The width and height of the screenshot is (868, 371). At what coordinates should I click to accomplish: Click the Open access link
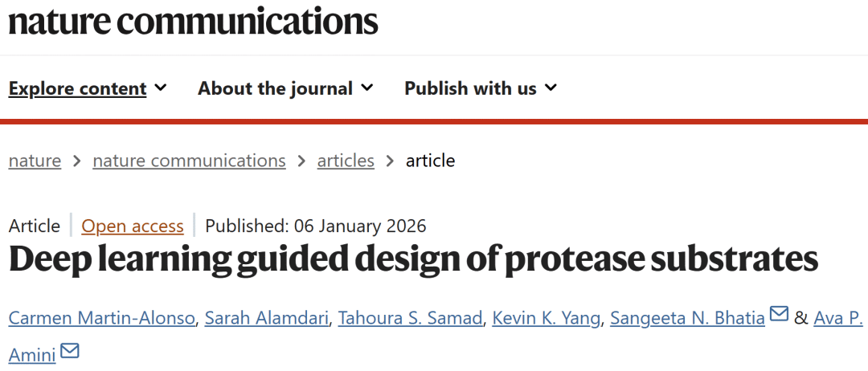[133, 226]
